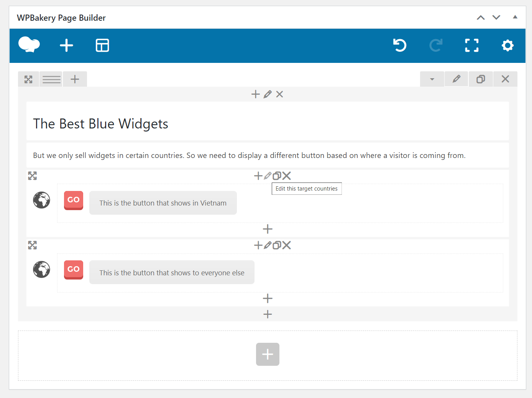Edit everyone else target block pencil
Screen dimensions: 532x398
[268, 245]
